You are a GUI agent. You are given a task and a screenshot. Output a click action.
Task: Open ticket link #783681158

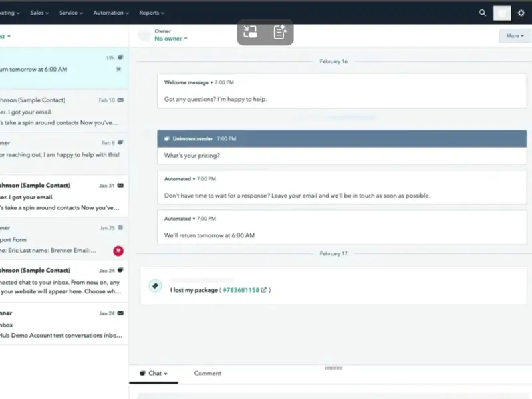click(x=241, y=290)
